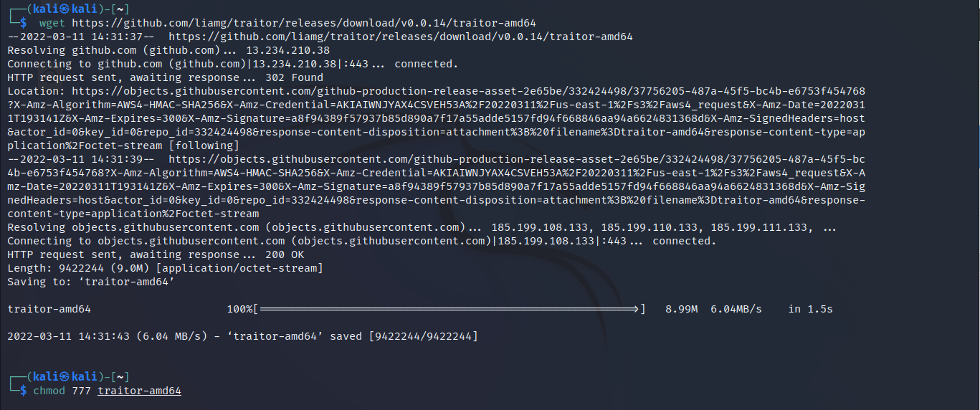
Task: Click the word wget in the first command
Action: [52, 23]
